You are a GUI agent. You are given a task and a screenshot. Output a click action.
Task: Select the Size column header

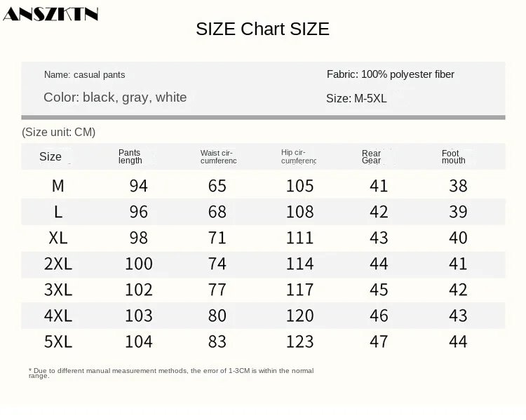click(x=50, y=156)
